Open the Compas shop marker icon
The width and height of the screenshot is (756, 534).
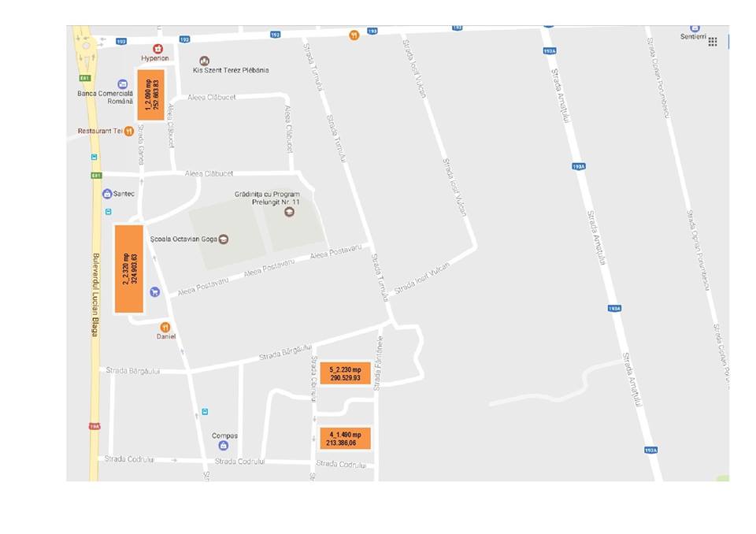click(x=224, y=446)
